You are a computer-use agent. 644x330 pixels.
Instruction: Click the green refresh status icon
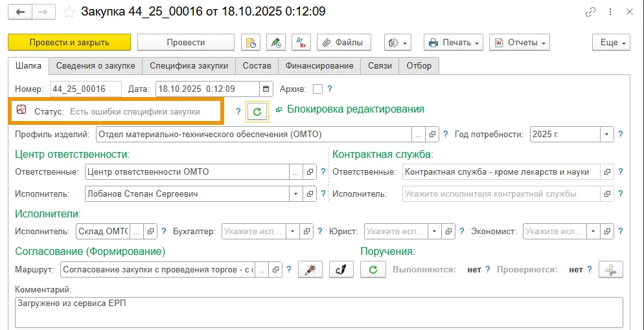point(257,111)
